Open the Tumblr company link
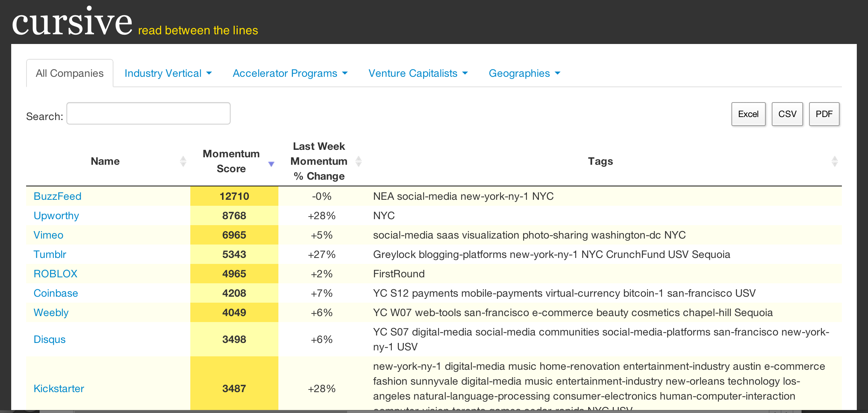This screenshot has width=868, height=413. tap(50, 255)
